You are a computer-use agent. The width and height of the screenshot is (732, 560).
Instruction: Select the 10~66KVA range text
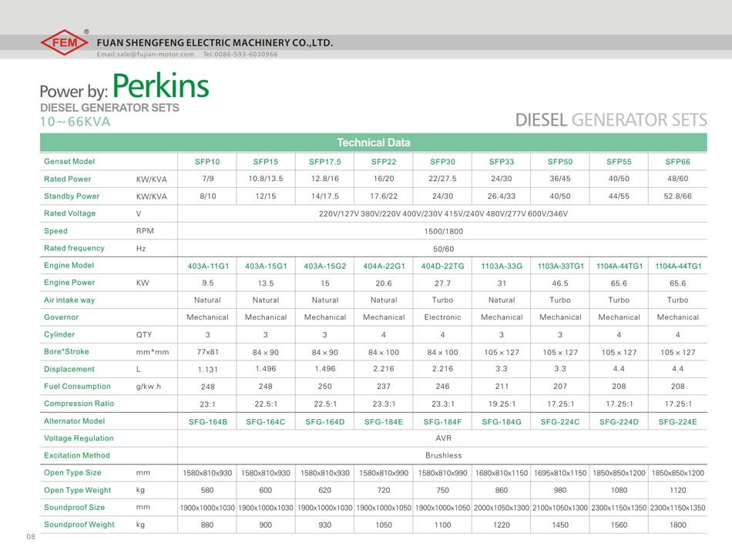tap(76, 122)
